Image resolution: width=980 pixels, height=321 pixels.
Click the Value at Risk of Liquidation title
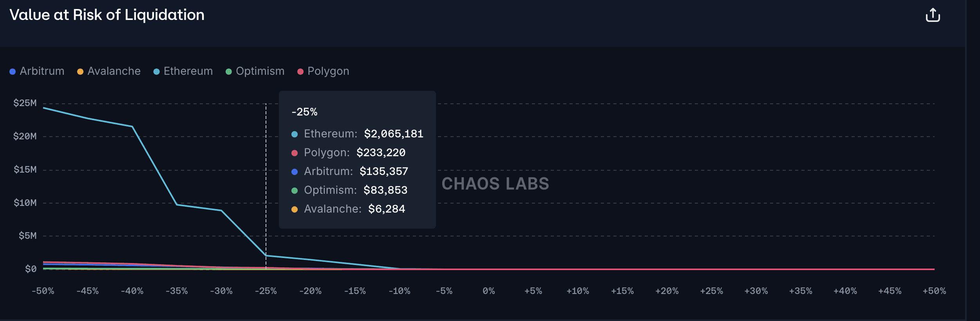[x=107, y=15]
